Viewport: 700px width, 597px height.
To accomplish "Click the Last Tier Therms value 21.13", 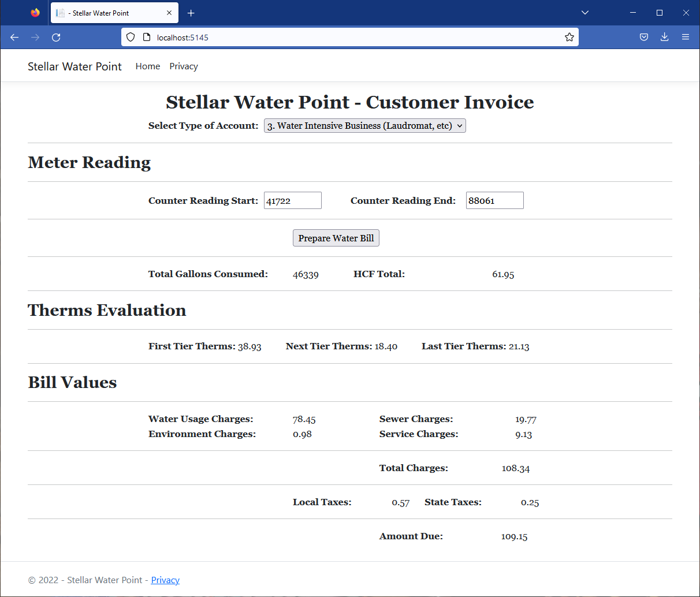I will [x=519, y=346].
